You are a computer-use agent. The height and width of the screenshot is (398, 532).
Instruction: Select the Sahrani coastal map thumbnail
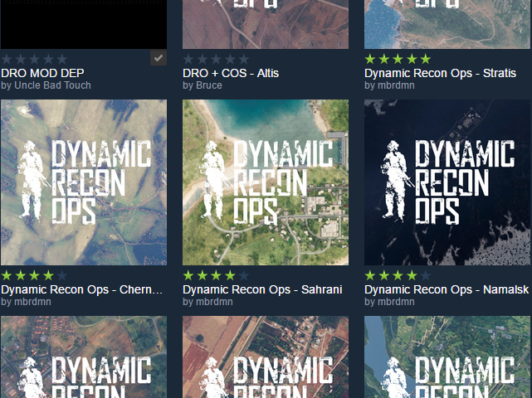266,182
